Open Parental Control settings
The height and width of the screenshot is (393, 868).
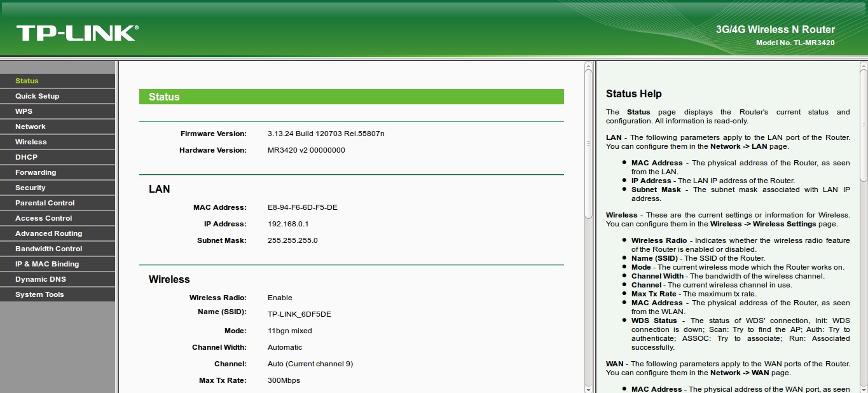coord(57,203)
